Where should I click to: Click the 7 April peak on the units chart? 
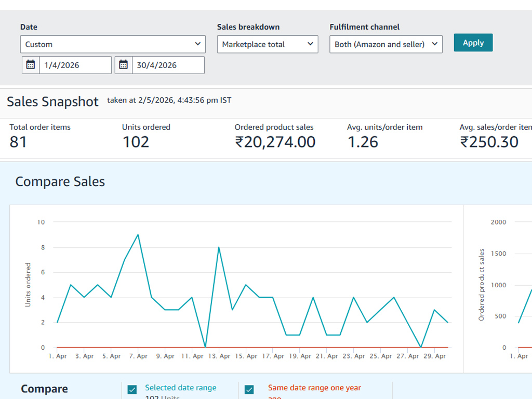(x=138, y=234)
